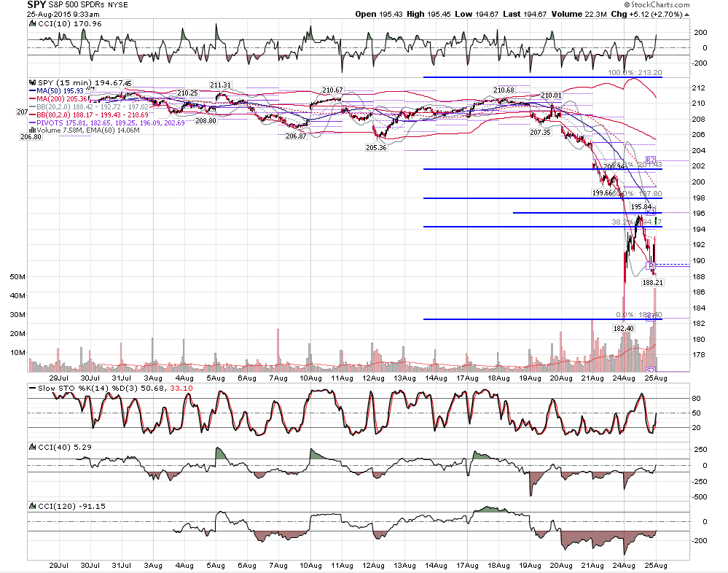Click the red 33.10 Slow STO %D value
The height and width of the screenshot is (573, 728).
181,388
